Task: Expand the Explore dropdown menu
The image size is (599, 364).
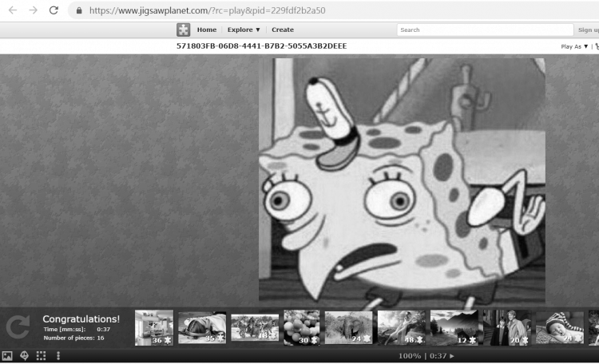Action: 244,30
